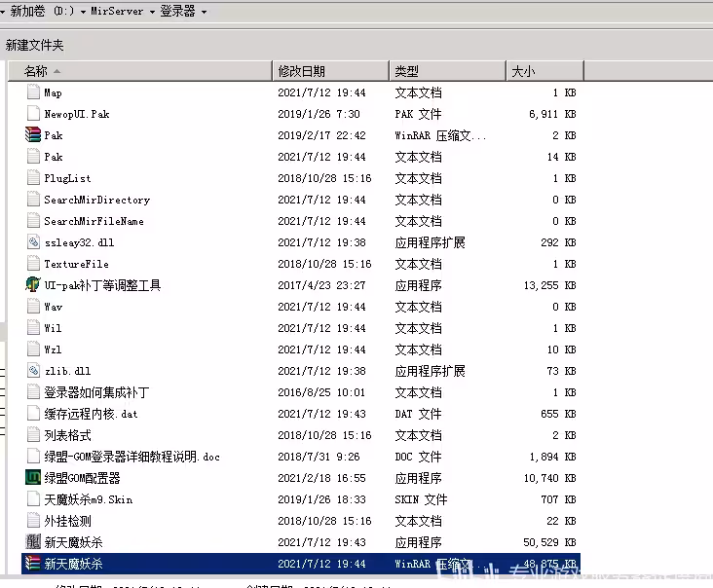The width and height of the screenshot is (713, 588).
Task: Click the 缓存远程内核.dat file icon
Action: (x=33, y=413)
